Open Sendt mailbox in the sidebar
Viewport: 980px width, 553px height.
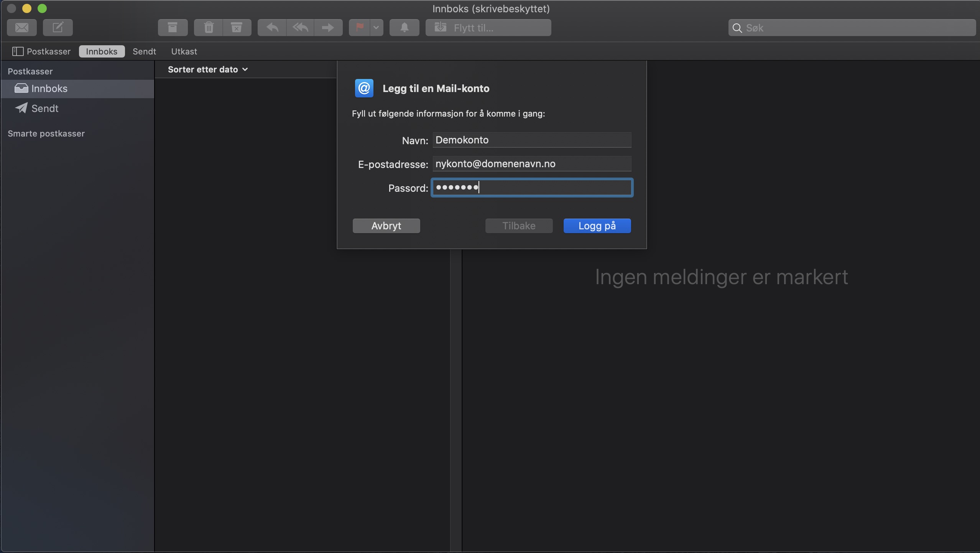[78, 109]
